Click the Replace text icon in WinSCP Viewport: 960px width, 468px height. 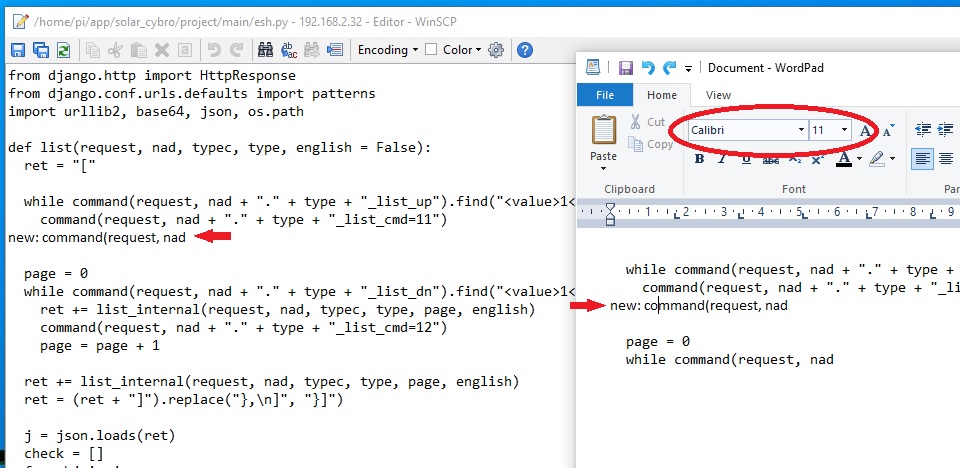[289, 50]
